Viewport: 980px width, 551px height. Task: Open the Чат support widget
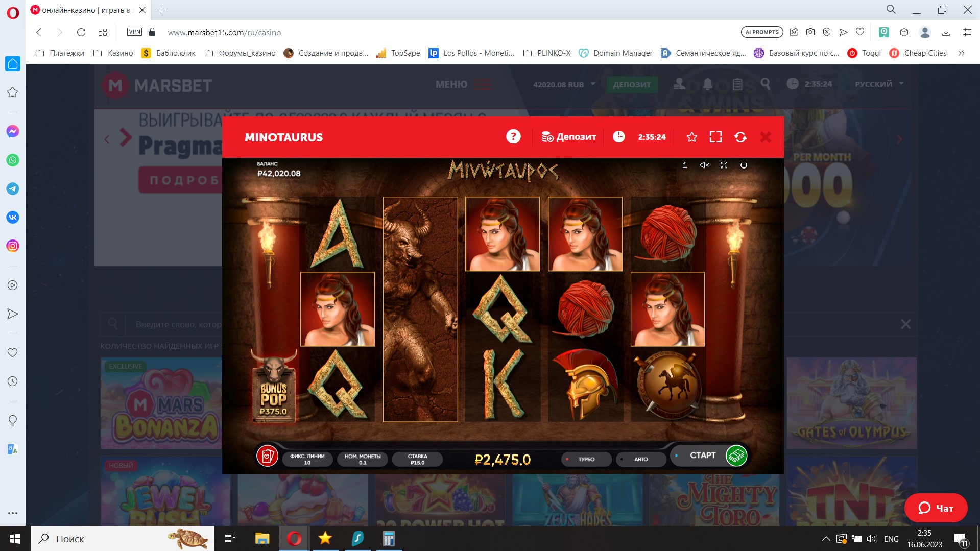pos(936,508)
